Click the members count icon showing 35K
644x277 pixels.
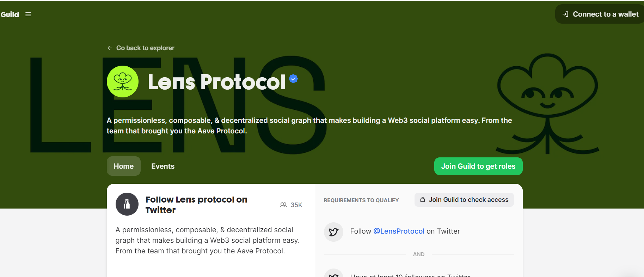(283, 205)
